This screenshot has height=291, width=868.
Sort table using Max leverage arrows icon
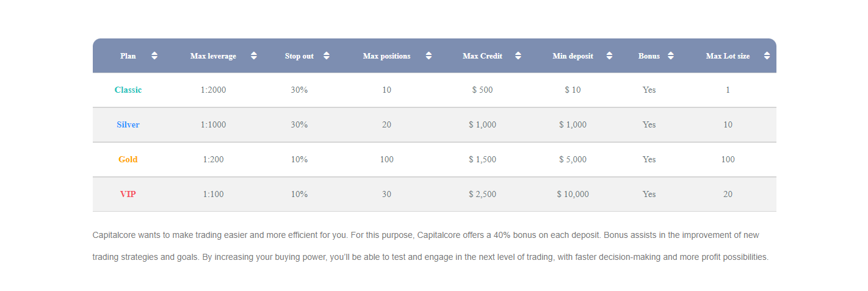(x=254, y=56)
